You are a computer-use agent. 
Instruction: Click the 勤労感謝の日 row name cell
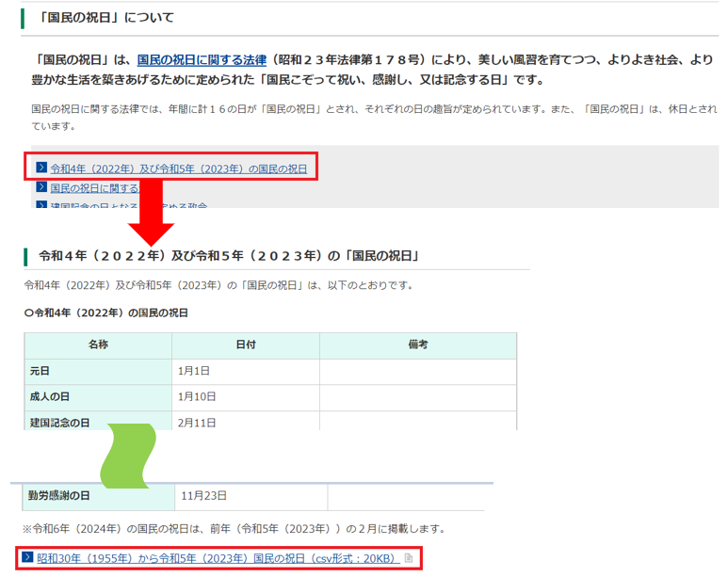coord(99,497)
